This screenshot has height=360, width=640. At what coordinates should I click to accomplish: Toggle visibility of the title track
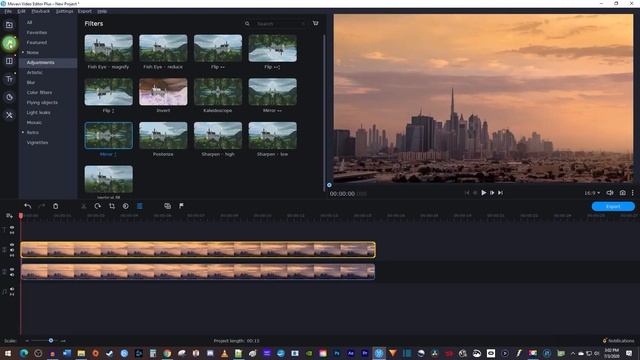click(12, 227)
